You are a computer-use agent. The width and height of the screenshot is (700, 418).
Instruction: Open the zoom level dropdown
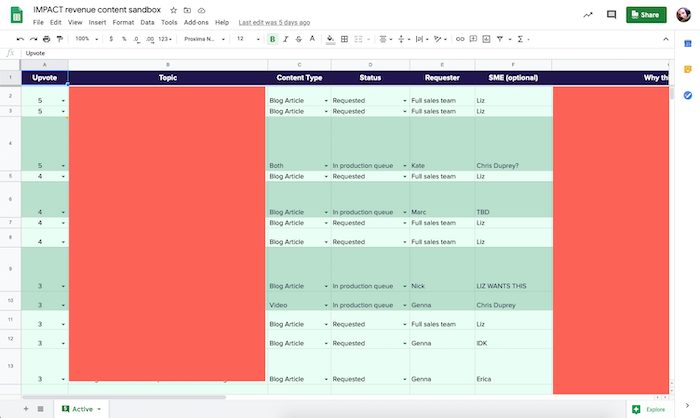tap(86, 39)
